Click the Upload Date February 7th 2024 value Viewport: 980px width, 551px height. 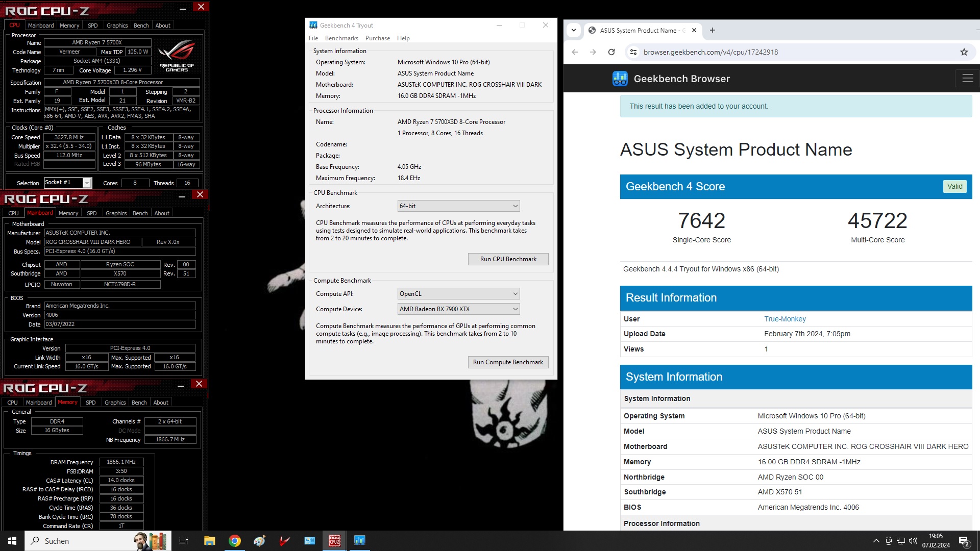tap(807, 334)
